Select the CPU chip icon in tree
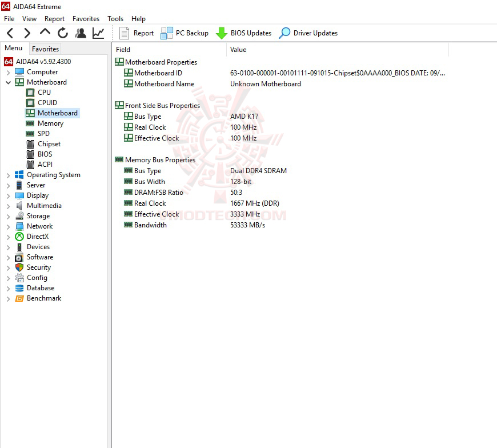The width and height of the screenshot is (497, 448). click(x=30, y=93)
